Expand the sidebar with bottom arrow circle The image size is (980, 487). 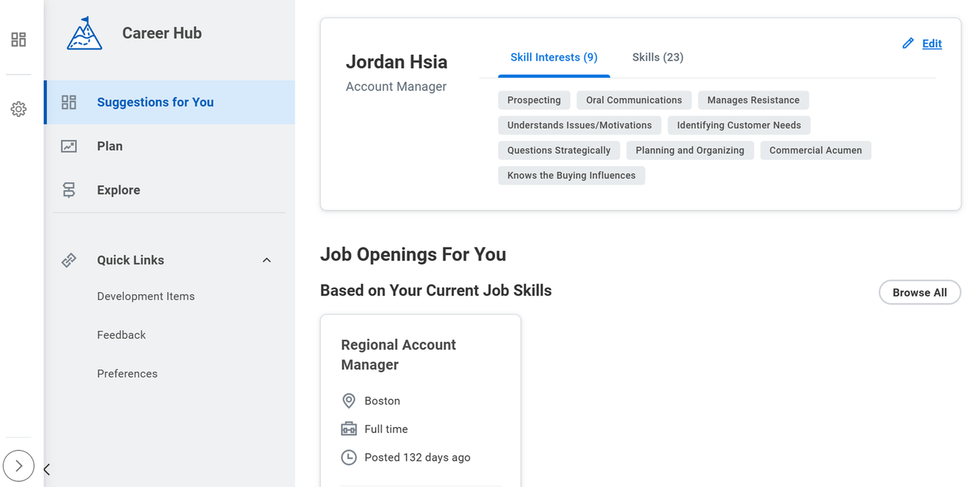[x=18, y=465]
